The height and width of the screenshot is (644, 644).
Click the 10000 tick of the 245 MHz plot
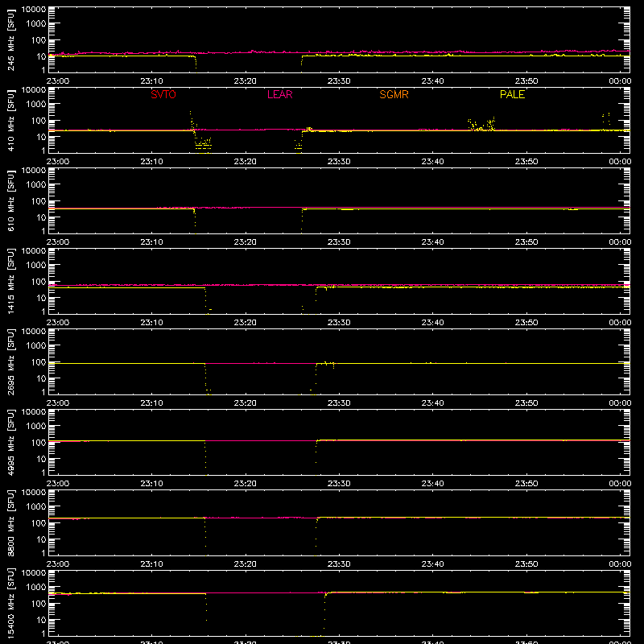[x=34, y=9]
